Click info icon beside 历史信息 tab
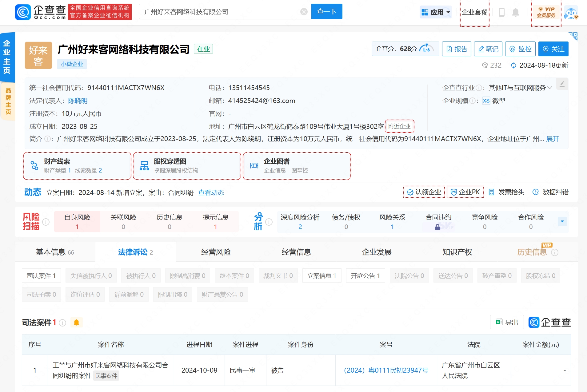 coord(555,252)
